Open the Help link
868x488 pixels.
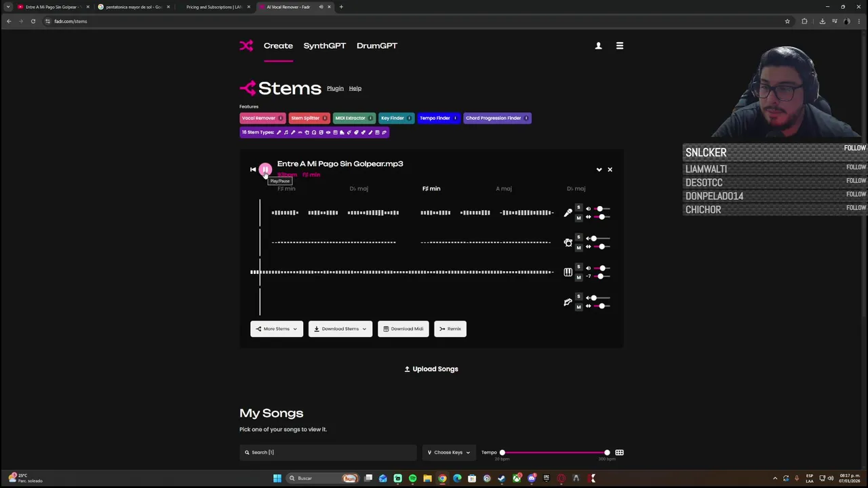pyautogui.click(x=355, y=88)
